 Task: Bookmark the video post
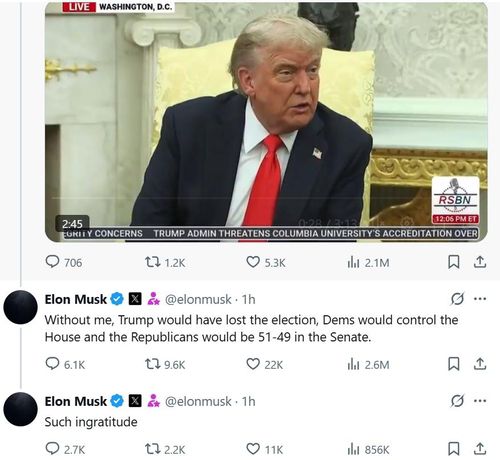point(453,262)
